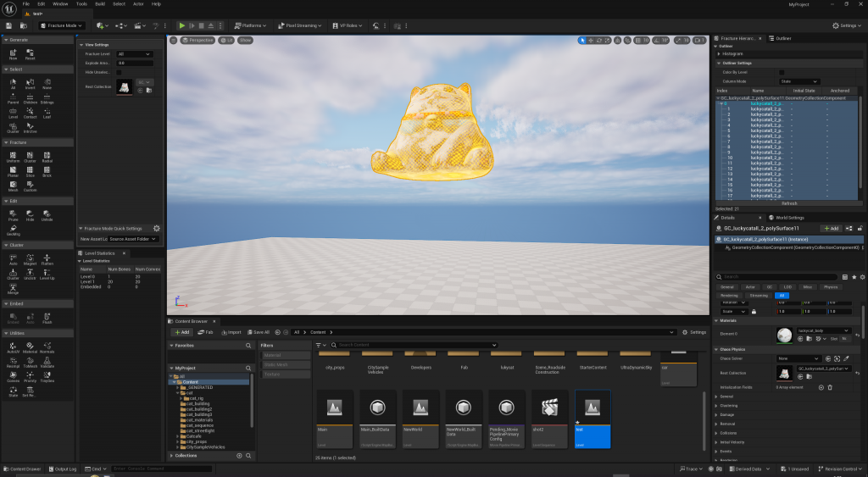This screenshot has width=868, height=477.
Task: Choose the Select Children tool
Action: (x=30, y=98)
